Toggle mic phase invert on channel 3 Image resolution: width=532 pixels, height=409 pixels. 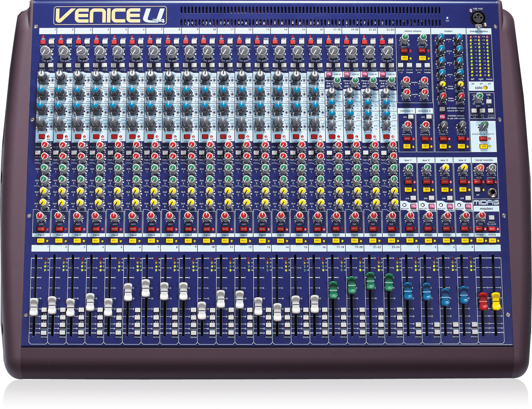click(x=77, y=65)
